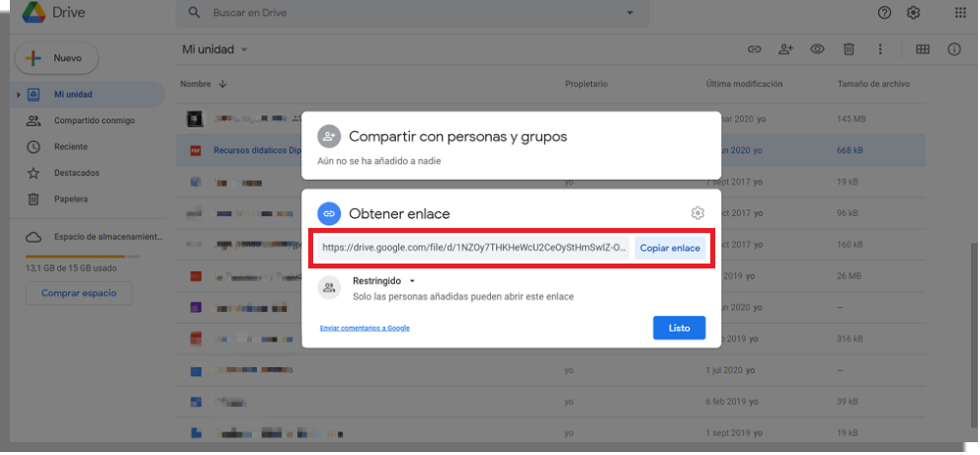This screenshot has width=980, height=455.
Task: Click the 160 kB file size cell
Action: tap(850, 245)
